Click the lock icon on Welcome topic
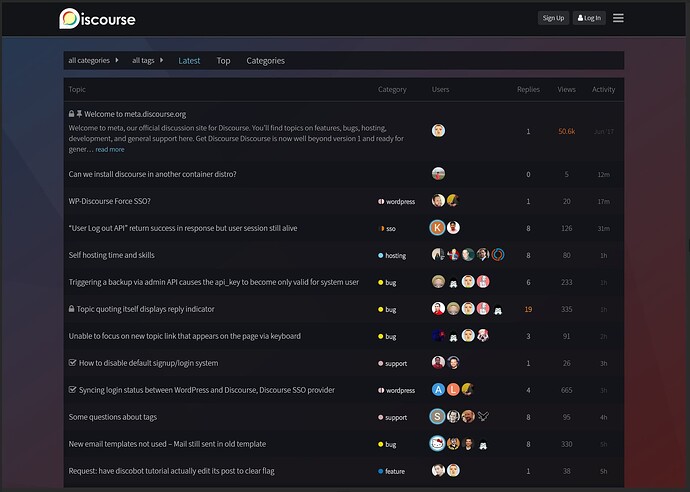690x492 pixels. [71, 114]
